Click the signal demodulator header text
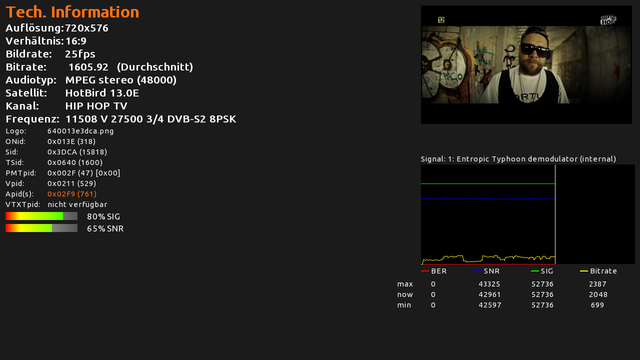 click(x=518, y=159)
